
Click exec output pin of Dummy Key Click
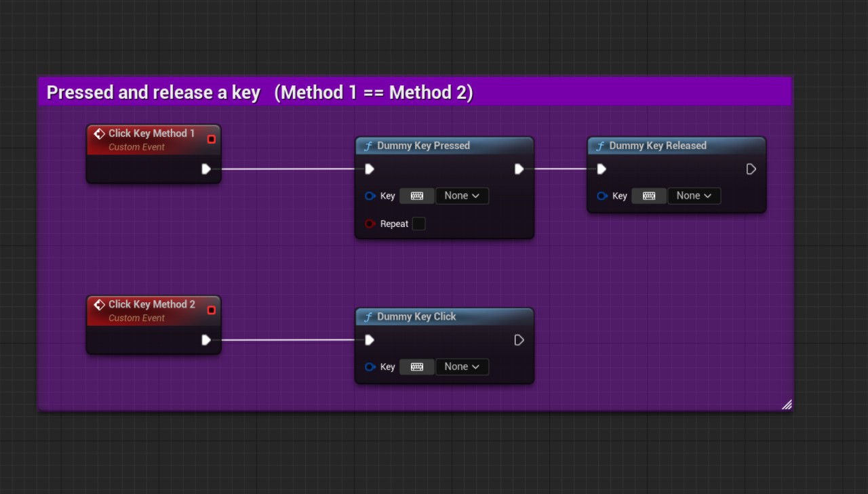[519, 339]
